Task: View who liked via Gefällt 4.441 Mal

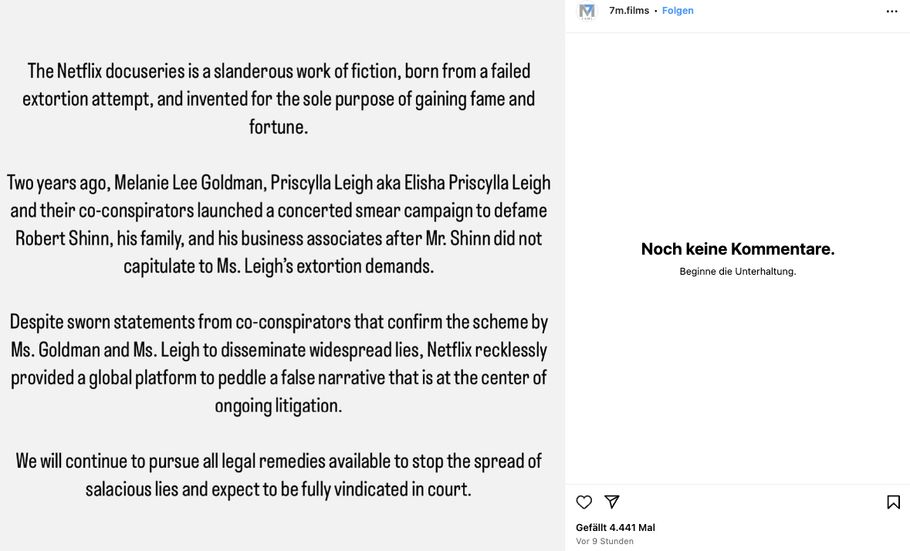Action: click(615, 527)
